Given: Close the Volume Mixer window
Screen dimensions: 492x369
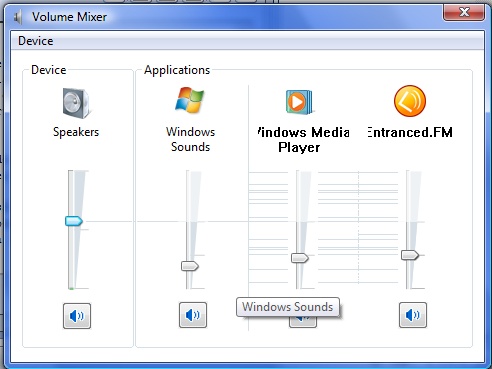Looking at the screenshot, I should click(464, 12).
